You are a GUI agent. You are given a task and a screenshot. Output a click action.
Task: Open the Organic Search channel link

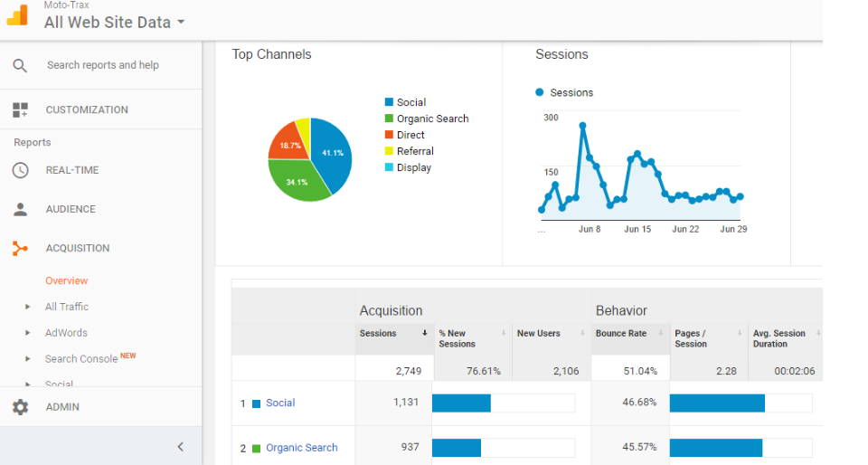[301, 448]
